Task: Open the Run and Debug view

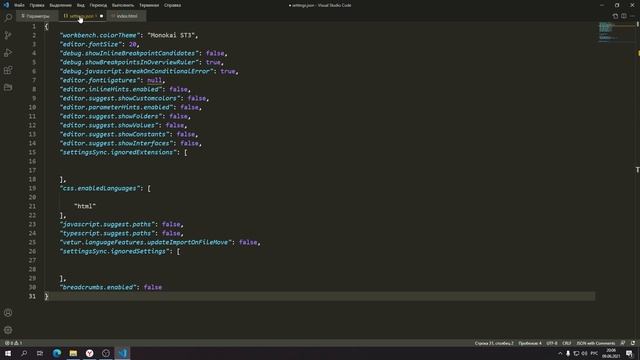Action: pos(8,53)
